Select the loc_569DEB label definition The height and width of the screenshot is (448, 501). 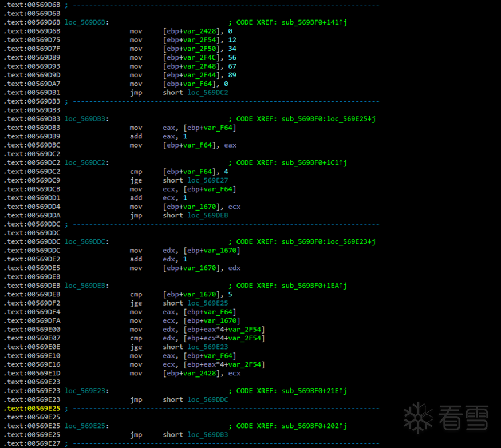(86, 286)
